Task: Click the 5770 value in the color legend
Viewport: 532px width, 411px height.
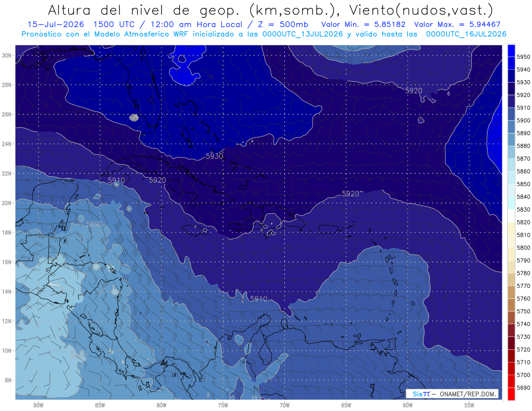Action: tap(524, 286)
